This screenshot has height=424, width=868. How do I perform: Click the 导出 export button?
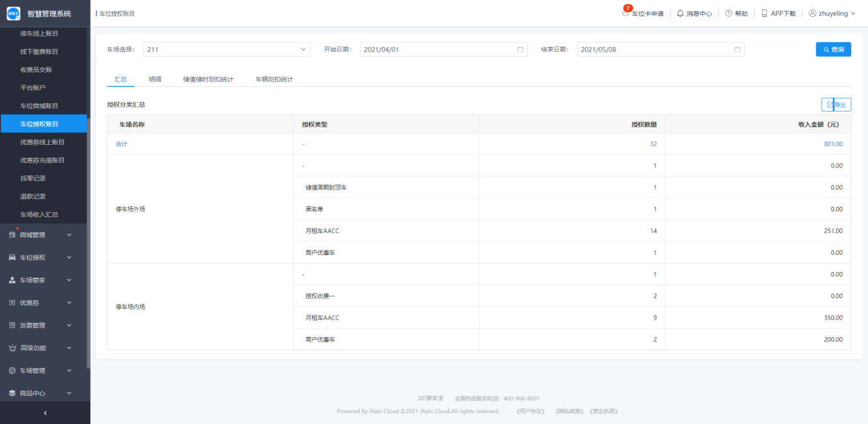tap(835, 104)
